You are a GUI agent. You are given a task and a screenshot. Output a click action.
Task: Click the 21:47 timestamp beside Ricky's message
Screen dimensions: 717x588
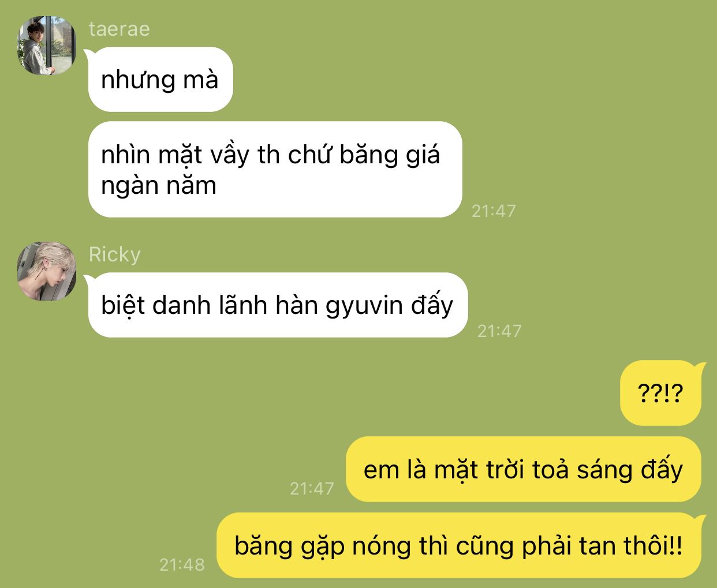pos(499,331)
